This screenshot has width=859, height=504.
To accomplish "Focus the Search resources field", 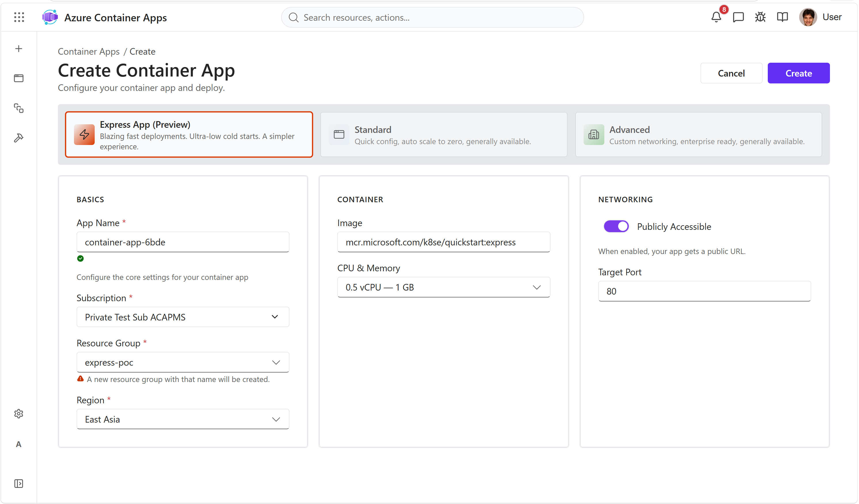I will (433, 17).
